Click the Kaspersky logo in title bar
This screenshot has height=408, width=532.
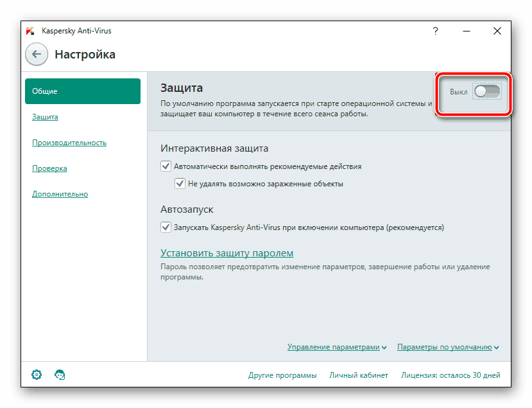pos(30,31)
